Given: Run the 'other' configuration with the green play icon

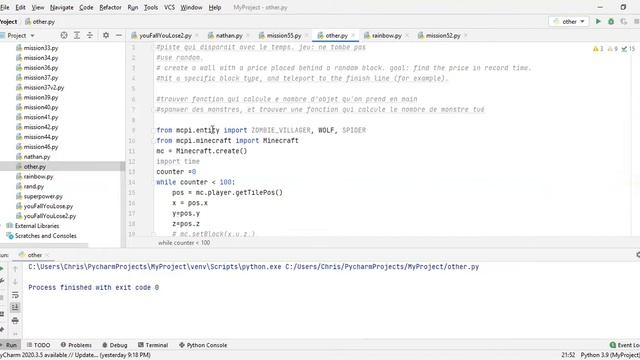Looking at the screenshot, I should point(598,21).
